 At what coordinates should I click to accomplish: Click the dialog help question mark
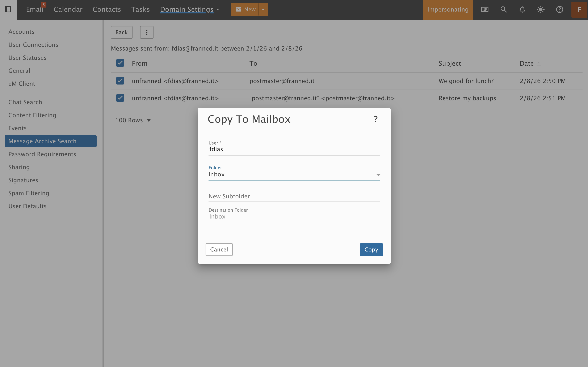coord(376,119)
